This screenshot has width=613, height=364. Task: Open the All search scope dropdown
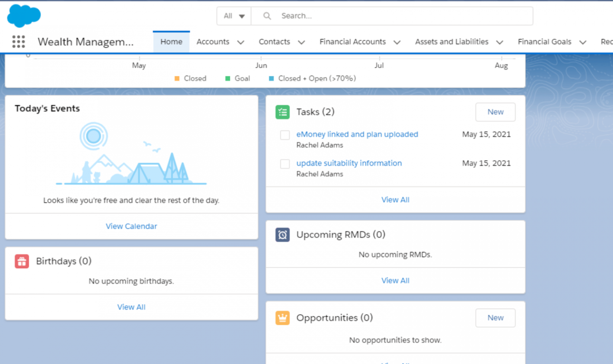233,16
